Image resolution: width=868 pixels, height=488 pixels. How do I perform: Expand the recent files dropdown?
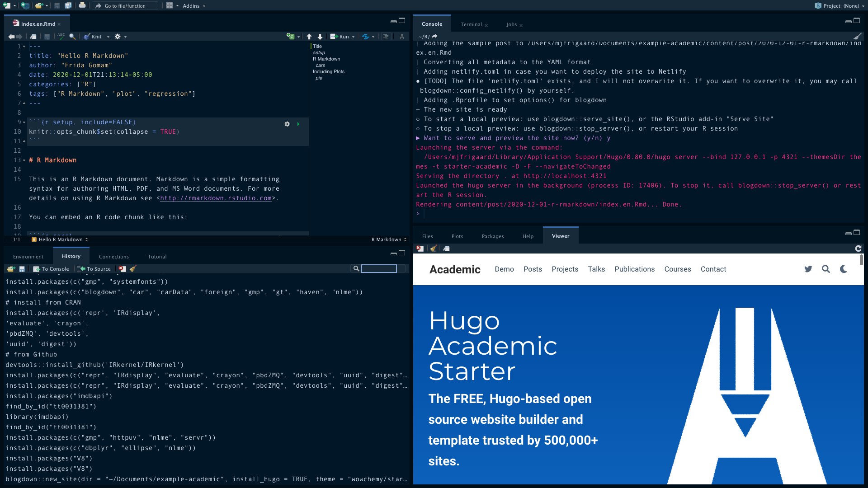pos(47,6)
